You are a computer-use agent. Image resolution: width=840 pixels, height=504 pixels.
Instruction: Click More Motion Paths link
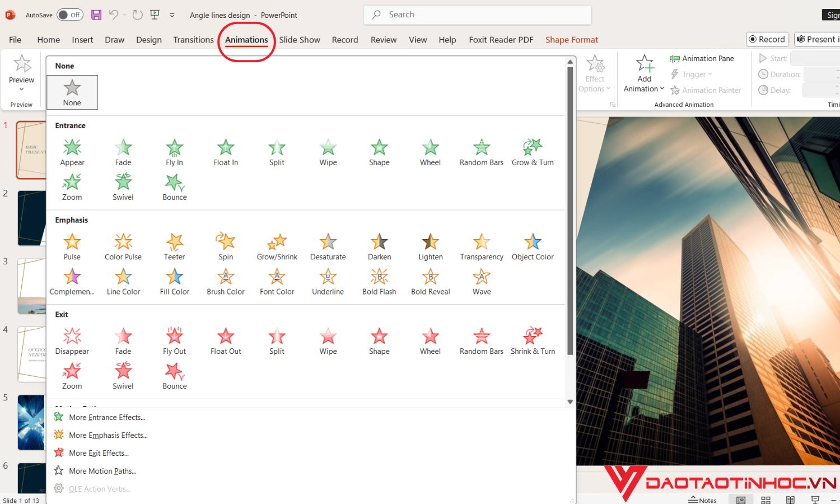coord(102,471)
